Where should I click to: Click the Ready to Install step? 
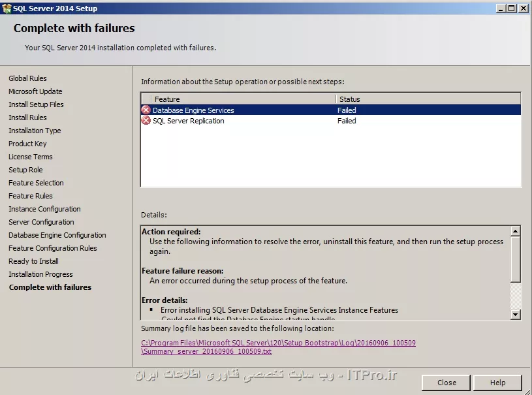pos(33,261)
